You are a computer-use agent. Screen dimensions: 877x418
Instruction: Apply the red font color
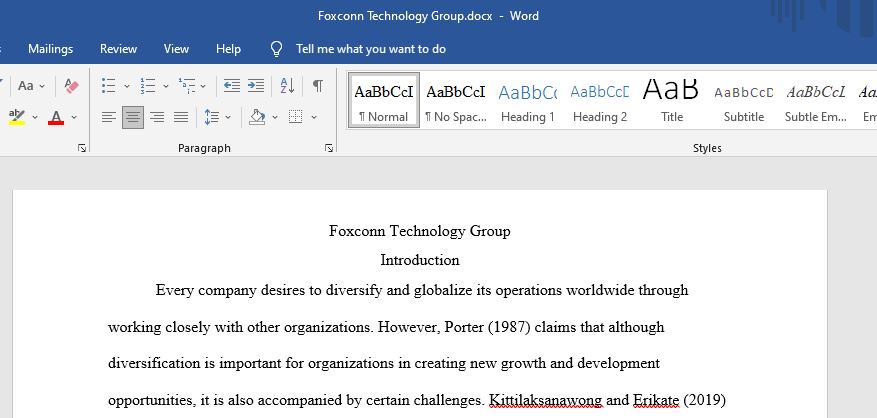pyautogui.click(x=56, y=117)
